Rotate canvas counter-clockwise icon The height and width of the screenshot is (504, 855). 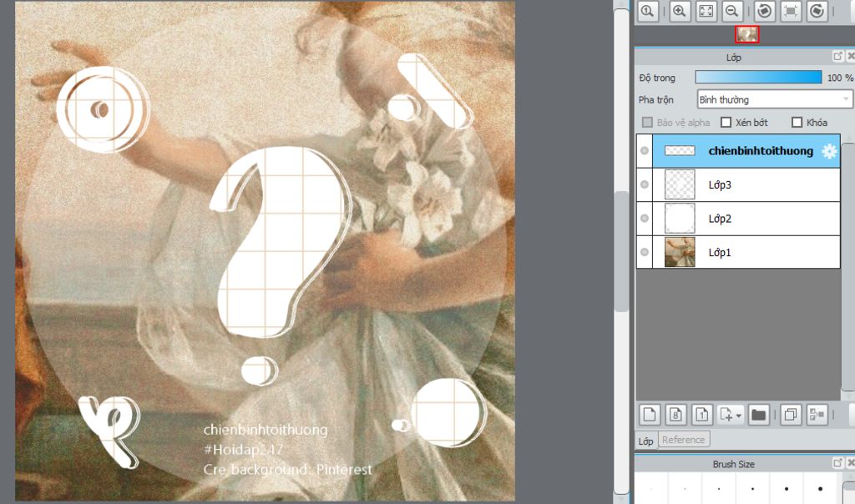coord(765,12)
